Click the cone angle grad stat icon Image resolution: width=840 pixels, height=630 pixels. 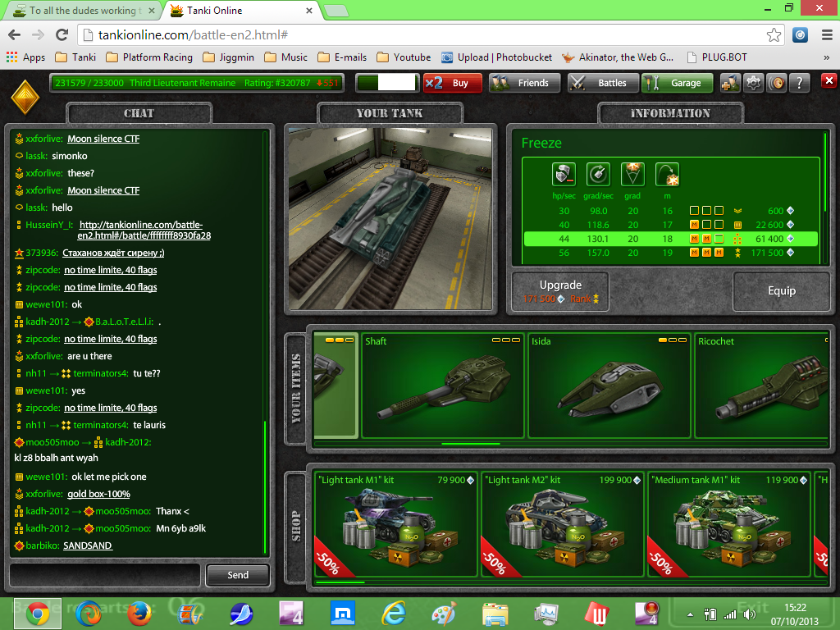click(632, 175)
